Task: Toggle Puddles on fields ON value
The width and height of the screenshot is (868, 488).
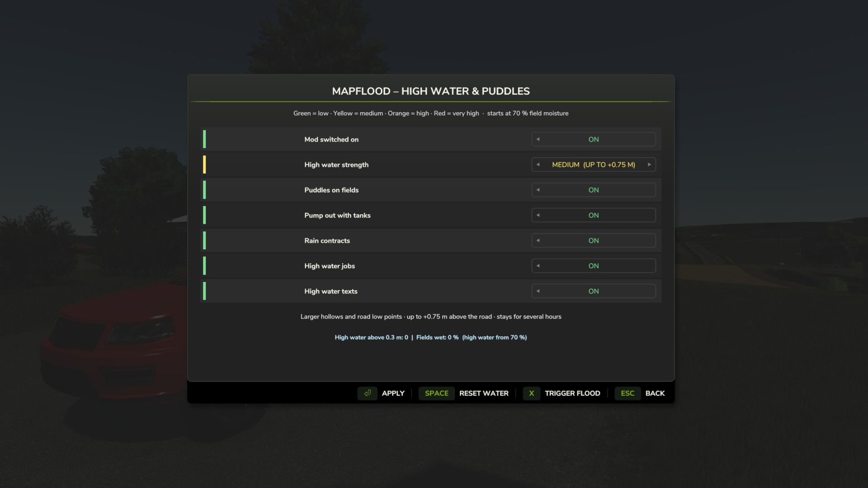Action: [x=594, y=190]
